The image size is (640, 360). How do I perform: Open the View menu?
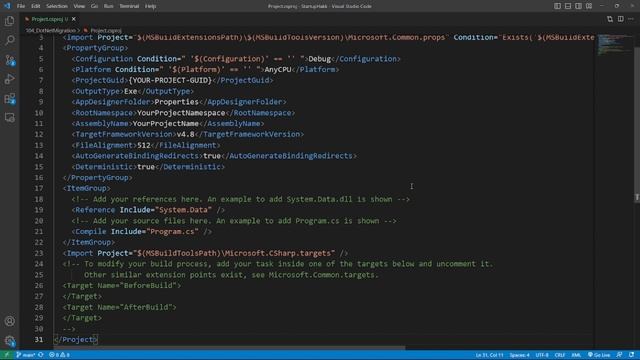79,6
